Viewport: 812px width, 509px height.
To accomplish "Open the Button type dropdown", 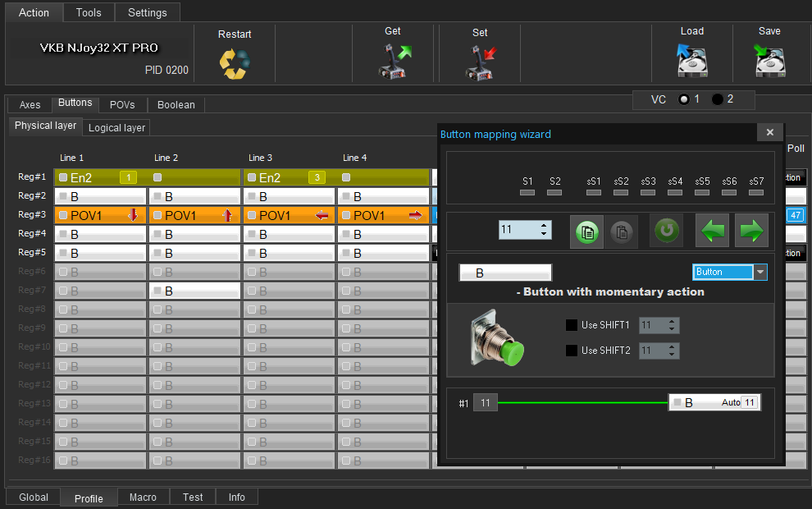I will [x=760, y=273].
